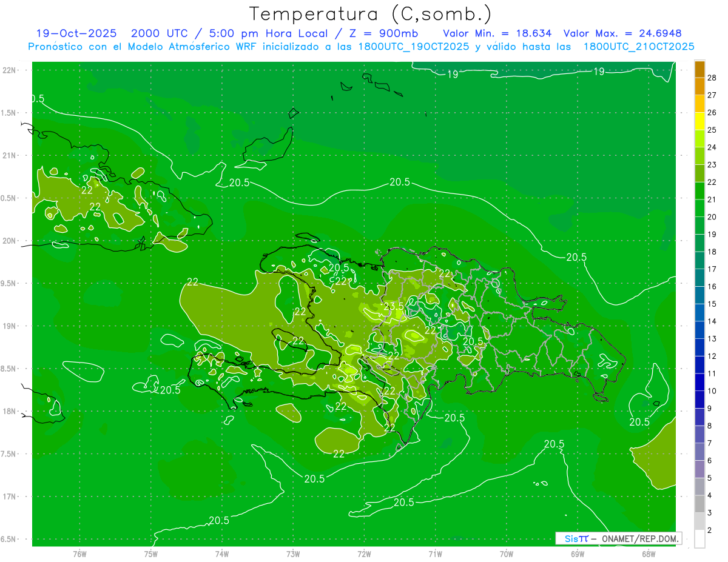This screenshot has width=728, height=562.
Task: Click the 76W longitude axis label
Action: pos(79,554)
